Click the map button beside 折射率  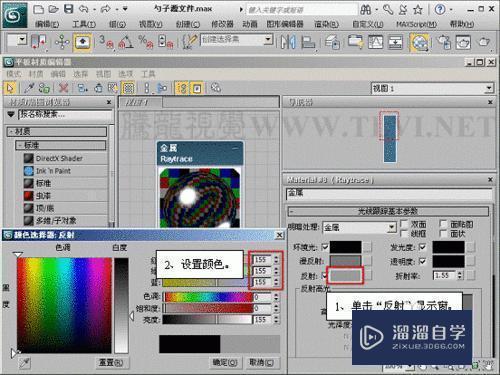click(x=470, y=275)
